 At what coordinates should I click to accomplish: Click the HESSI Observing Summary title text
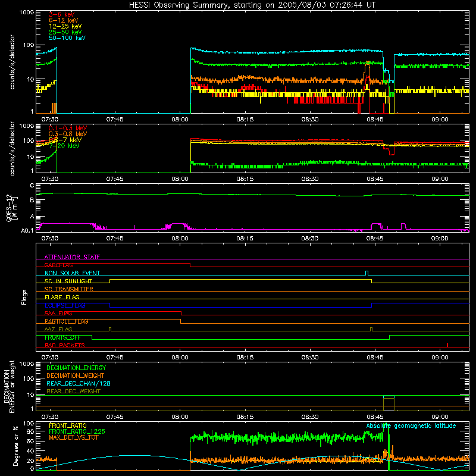pos(252,5)
